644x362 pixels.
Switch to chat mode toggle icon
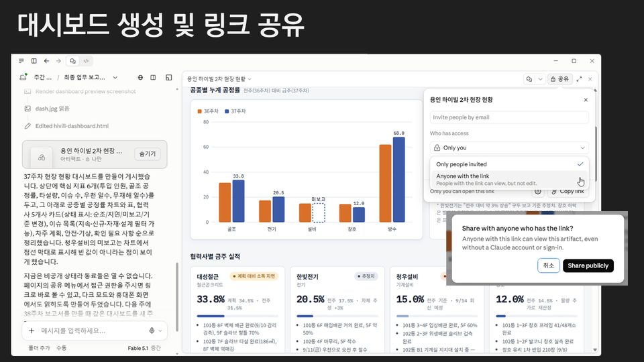point(72,61)
